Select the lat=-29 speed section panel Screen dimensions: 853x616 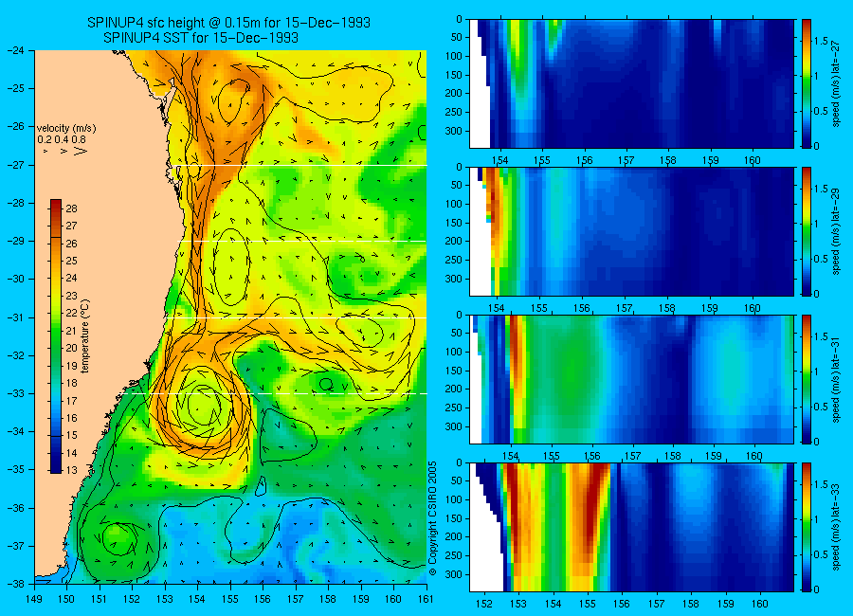coord(631,231)
